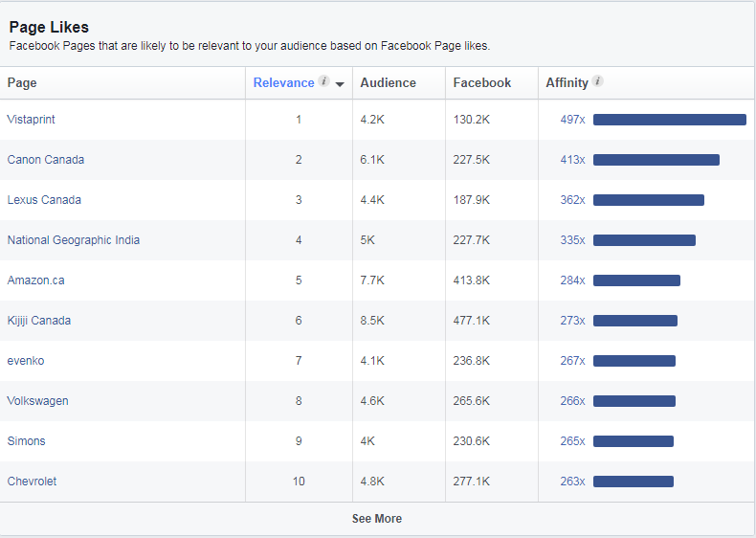This screenshot has width=756, height=538.
Task: Click Facebook value 477.1K
Action: (472, 321)
